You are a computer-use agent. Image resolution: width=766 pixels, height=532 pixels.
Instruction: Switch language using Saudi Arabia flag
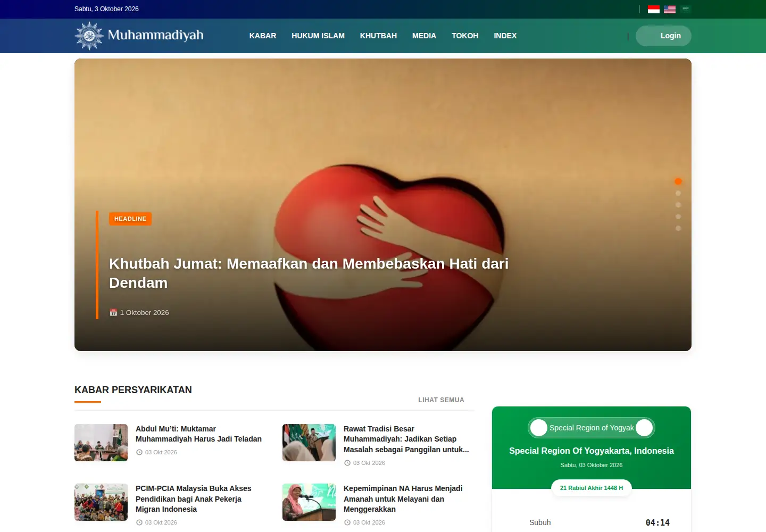click(x=686, y=9)
